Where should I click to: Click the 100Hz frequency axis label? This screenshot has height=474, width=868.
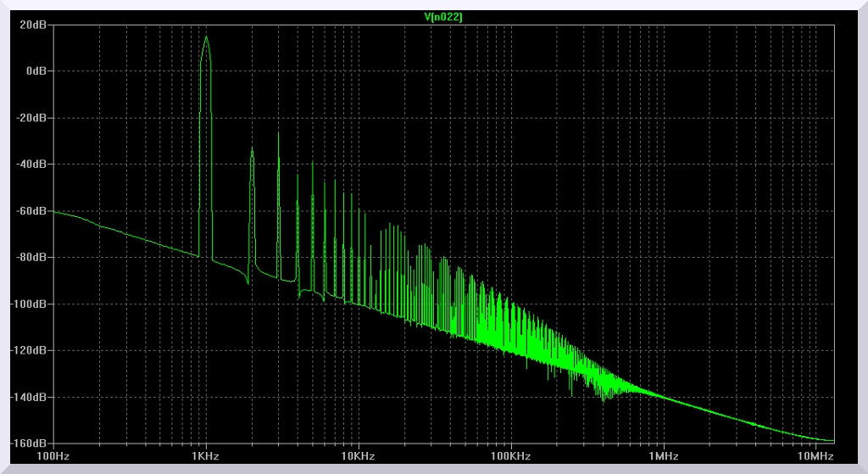[53, 457]
